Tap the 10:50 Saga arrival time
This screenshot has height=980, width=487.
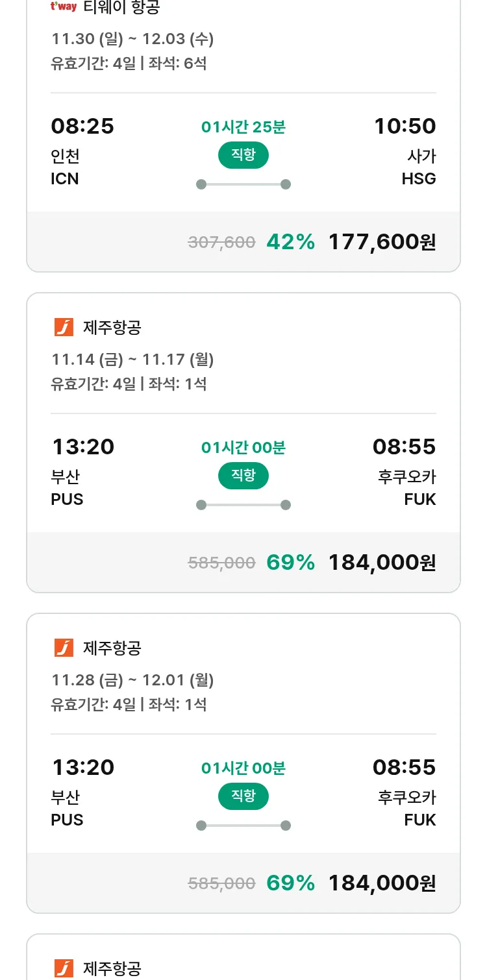click(x=405, y=126)
